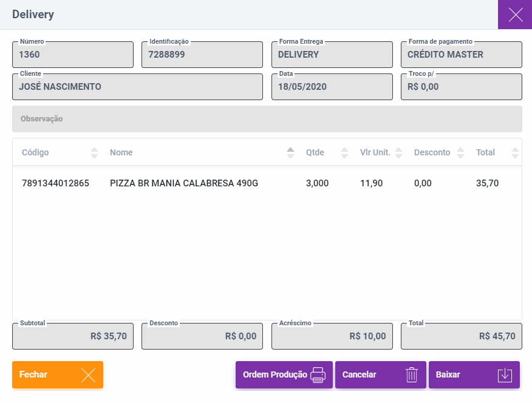Sort by Desconto column arrows
The image size is (532, 403).
click(460, 152)
